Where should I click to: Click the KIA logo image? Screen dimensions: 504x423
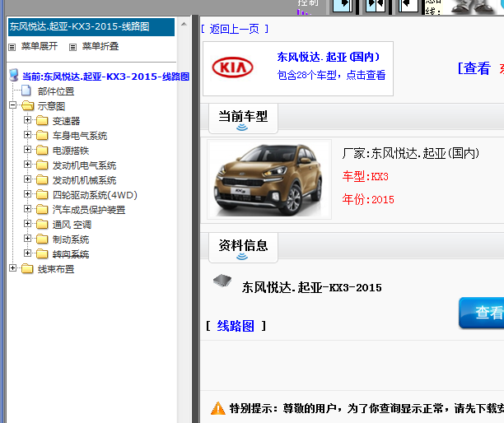tap(233, 67)
